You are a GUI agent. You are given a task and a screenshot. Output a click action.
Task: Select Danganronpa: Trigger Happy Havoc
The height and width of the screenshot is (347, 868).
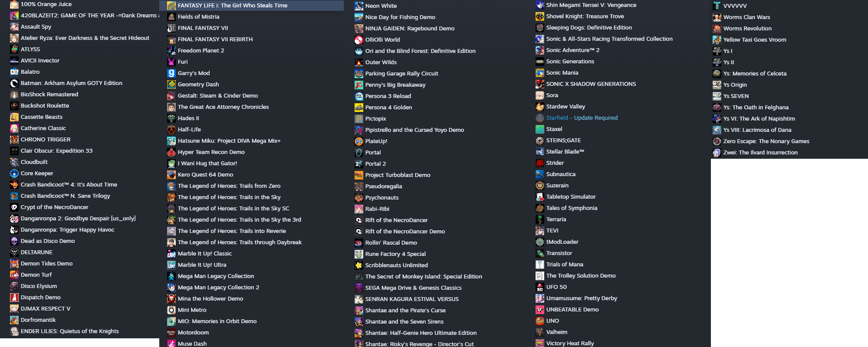[67, 230]
